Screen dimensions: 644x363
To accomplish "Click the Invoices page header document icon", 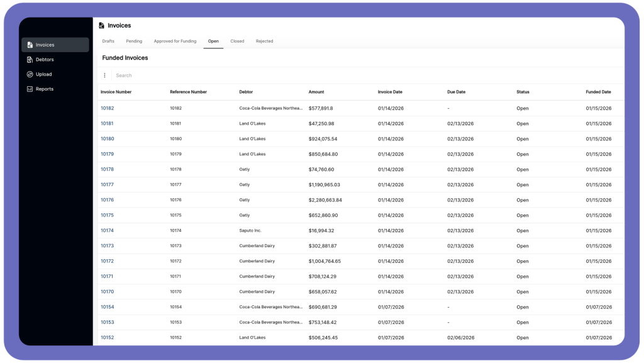I will [102, 26].
